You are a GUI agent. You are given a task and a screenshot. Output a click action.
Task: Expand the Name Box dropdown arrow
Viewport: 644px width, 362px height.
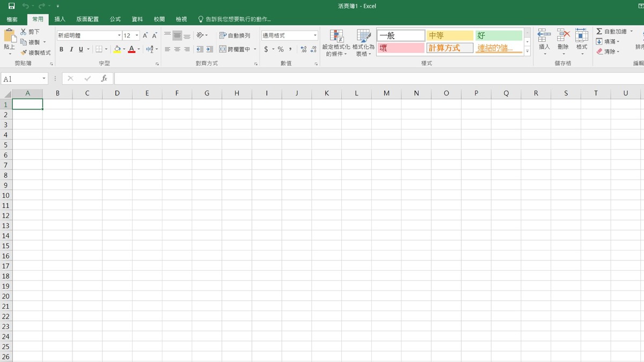point(44,79)
